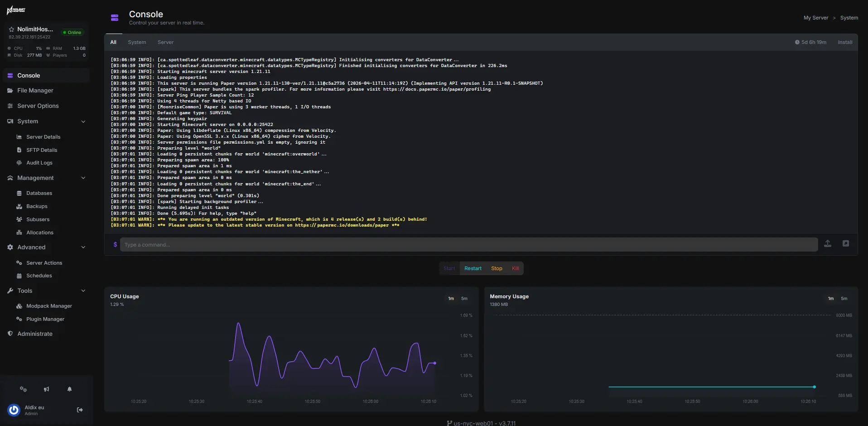Click My Server breadcrumb link
The height and width of the screenshot is (426, 868).
pyautogui.click(x=816, y=18)
